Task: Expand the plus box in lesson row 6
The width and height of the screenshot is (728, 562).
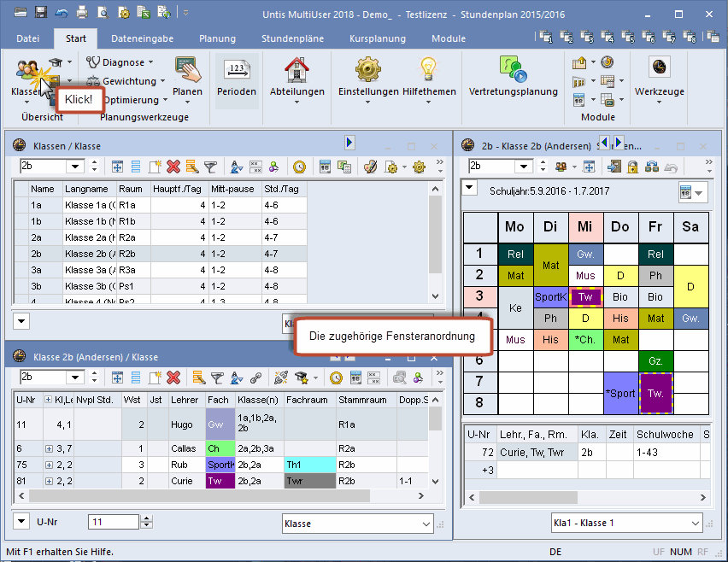Action: [49, 448]
